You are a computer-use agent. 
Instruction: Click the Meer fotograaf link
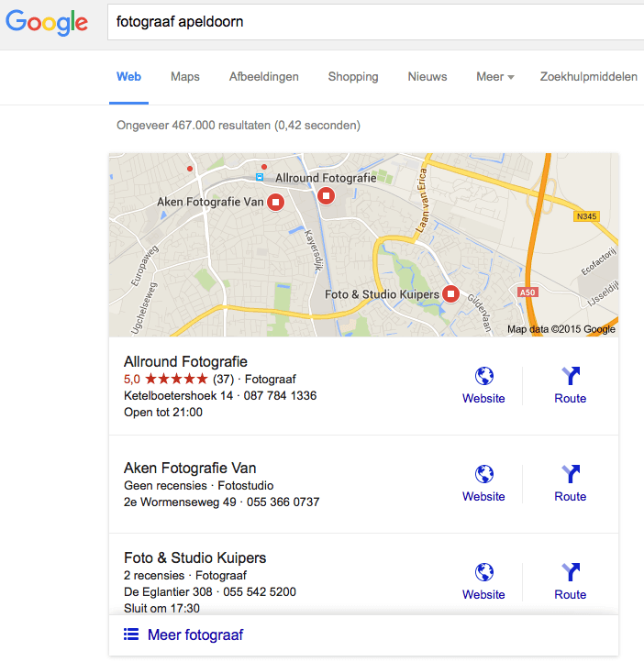195,634
